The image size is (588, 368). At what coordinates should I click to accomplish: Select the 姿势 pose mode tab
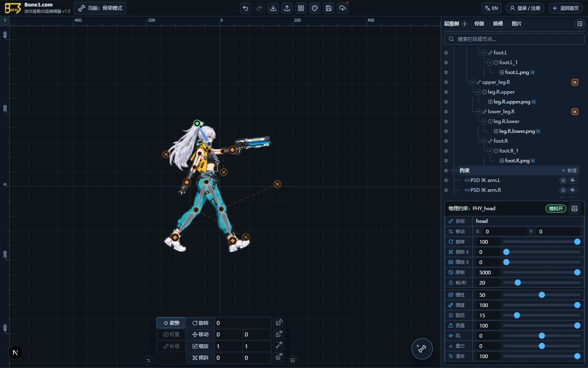point(171,323)
